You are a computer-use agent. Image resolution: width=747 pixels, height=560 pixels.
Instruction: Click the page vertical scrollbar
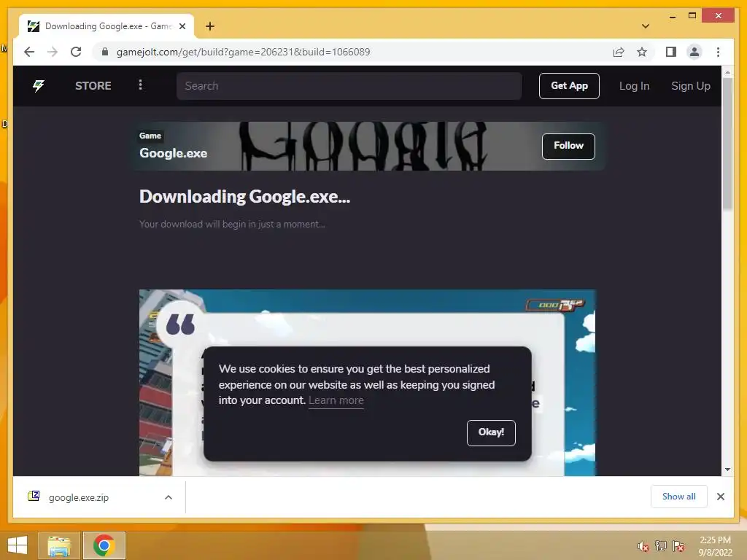(x=727, y=143)
